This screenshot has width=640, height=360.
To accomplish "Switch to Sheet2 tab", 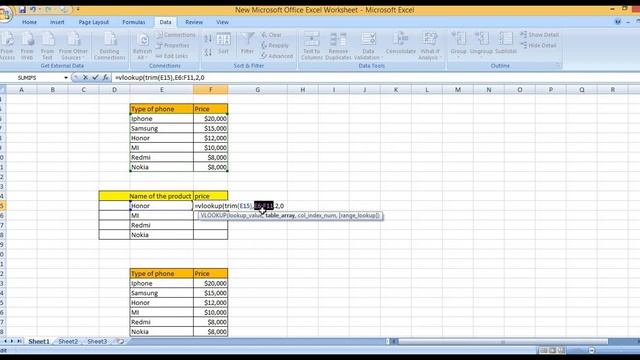I will click(68, 341).
